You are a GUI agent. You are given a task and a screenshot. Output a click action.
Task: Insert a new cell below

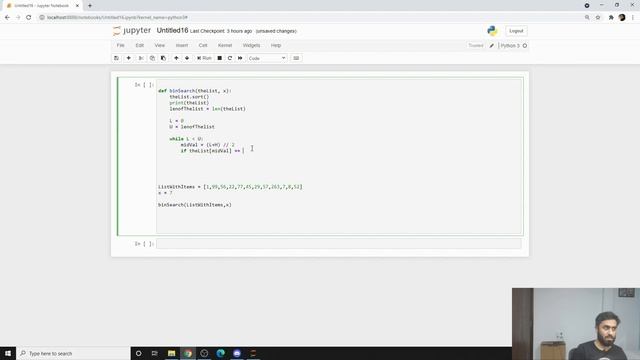[129, 58]
